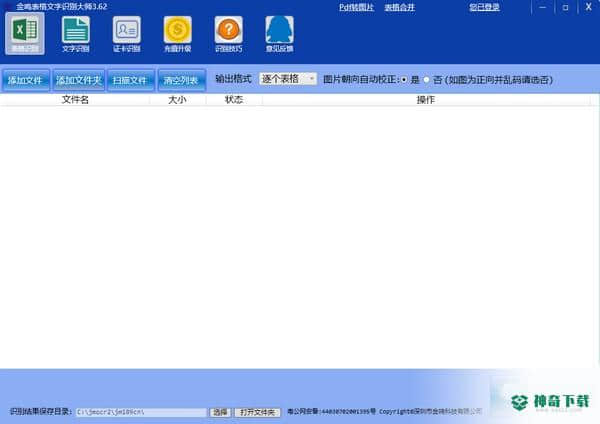Click the 清空列表 (clear list) button
The height and width of the screenshot is (424, 600).
[181, 80]
